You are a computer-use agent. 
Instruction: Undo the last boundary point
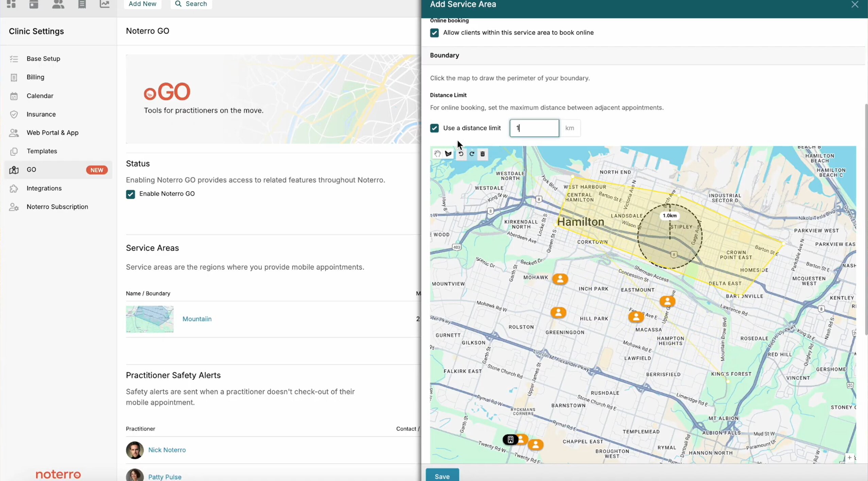pos(461,154)
